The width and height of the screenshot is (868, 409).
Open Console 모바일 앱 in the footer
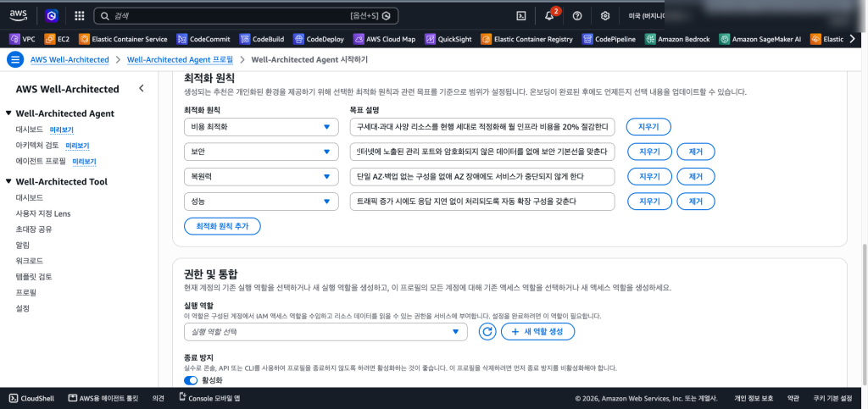(210, 398)
